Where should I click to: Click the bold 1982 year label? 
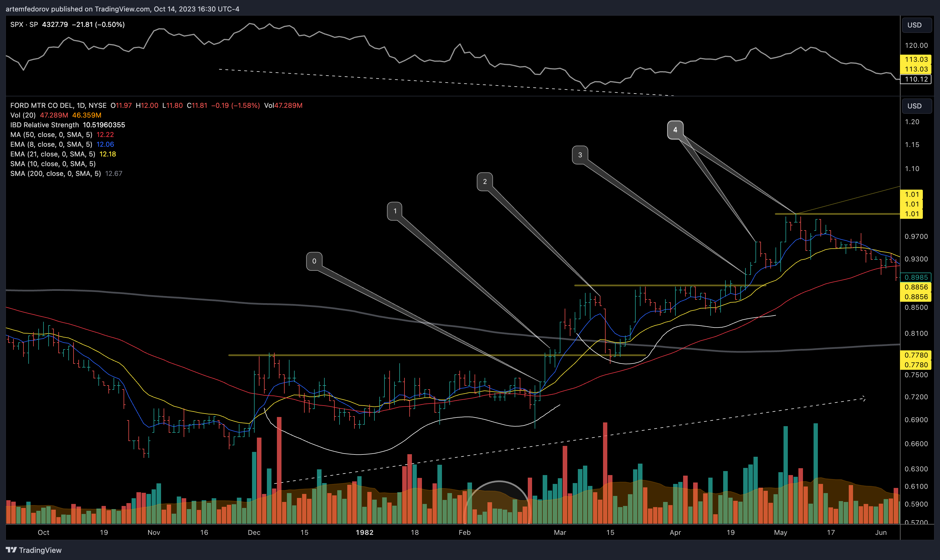[x=364, y=533]
